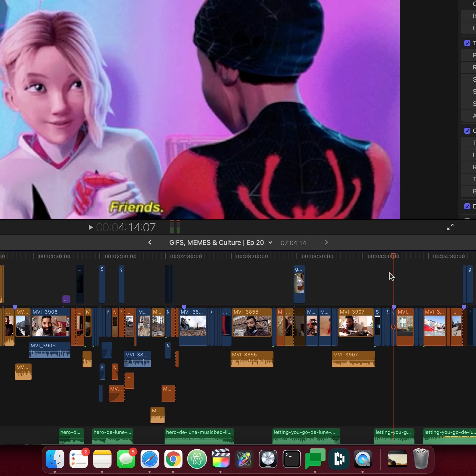Viewport: 476px width, 476px height.
Task: Click the blue marker above the MVI_38 clip
Action: pyautogui.click(x=184, y=307)
